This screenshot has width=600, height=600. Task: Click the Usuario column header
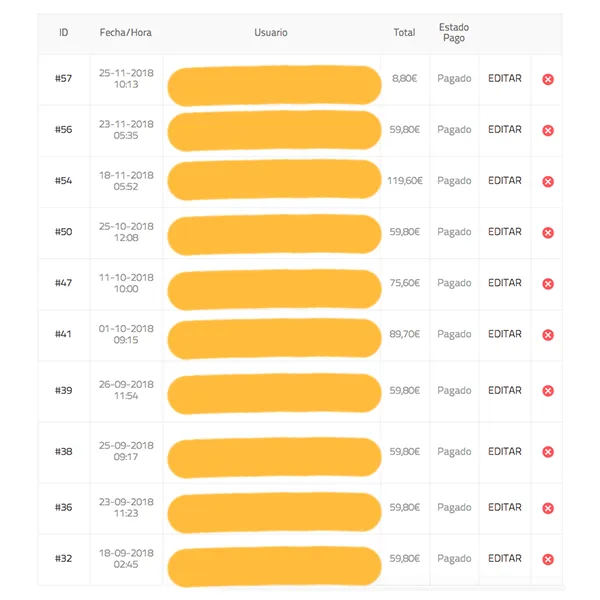pos(271,33)
